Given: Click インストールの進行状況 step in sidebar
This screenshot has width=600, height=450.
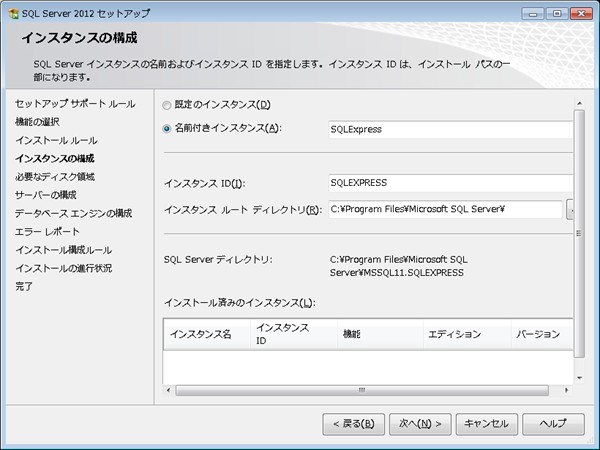Looking at the screenshot, I should click(x=64, y=268).
